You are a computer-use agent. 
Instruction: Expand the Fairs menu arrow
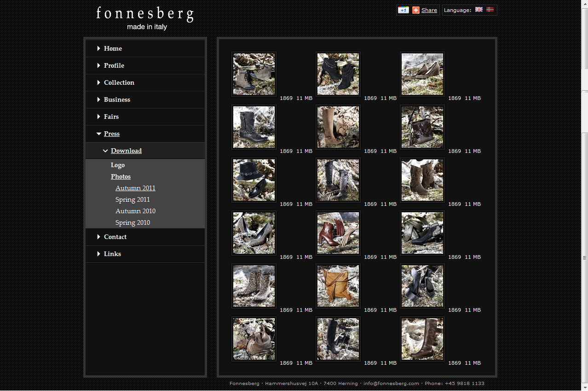(99, 117)
